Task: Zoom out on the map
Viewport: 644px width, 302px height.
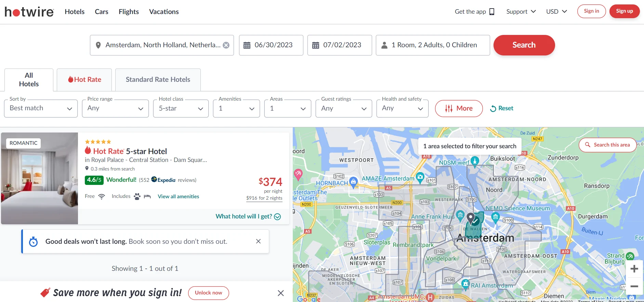Action: click(634, 286)
